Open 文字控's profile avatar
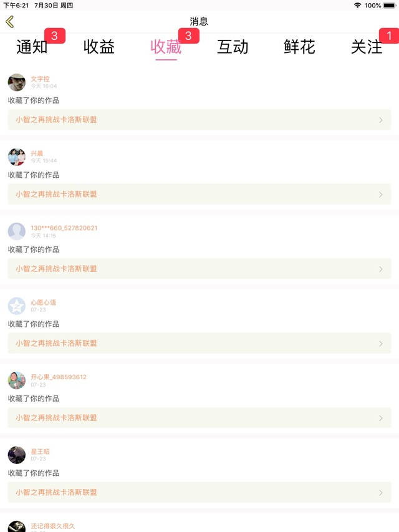The height and width of the screenshot is (532, 399). (17, 82)
